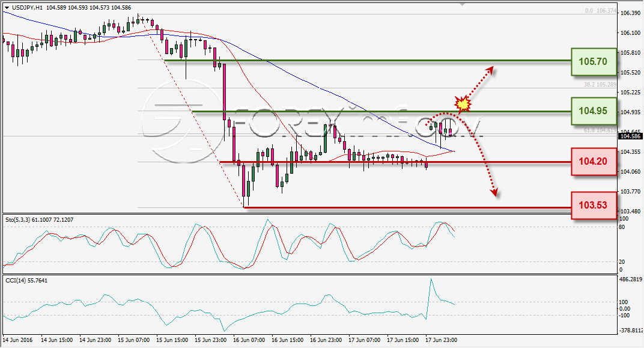Click the USDJPY,H1 dropdown triangle
644x348 pixels.
tap(7, 8)
